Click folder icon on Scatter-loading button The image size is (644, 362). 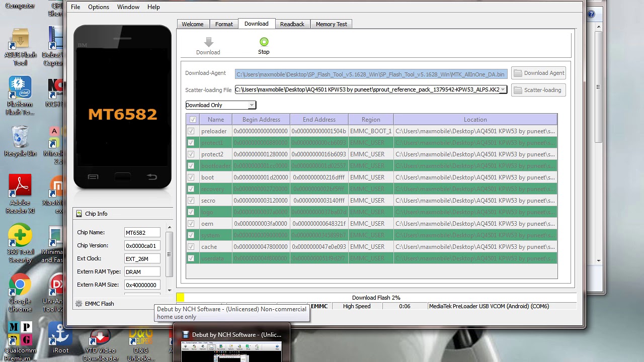(x=518, y=90)
